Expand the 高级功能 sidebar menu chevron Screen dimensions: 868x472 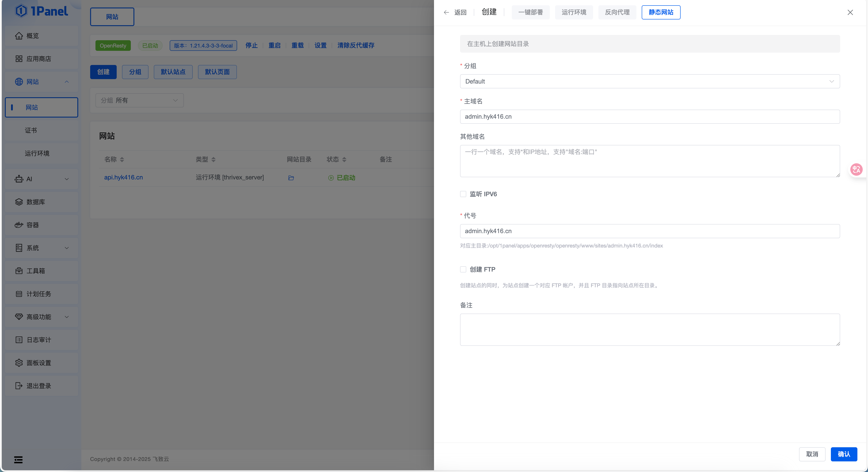[67, 317]
